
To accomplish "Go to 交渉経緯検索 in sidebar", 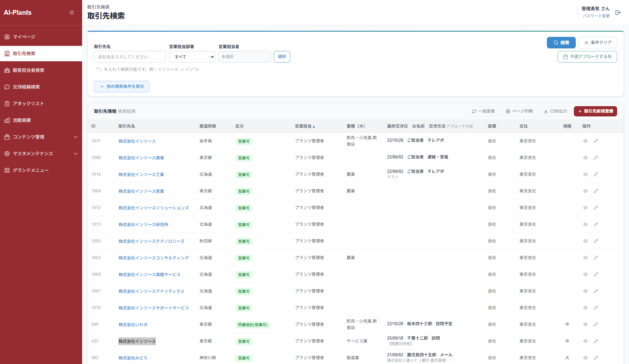I will click(26, 87).
